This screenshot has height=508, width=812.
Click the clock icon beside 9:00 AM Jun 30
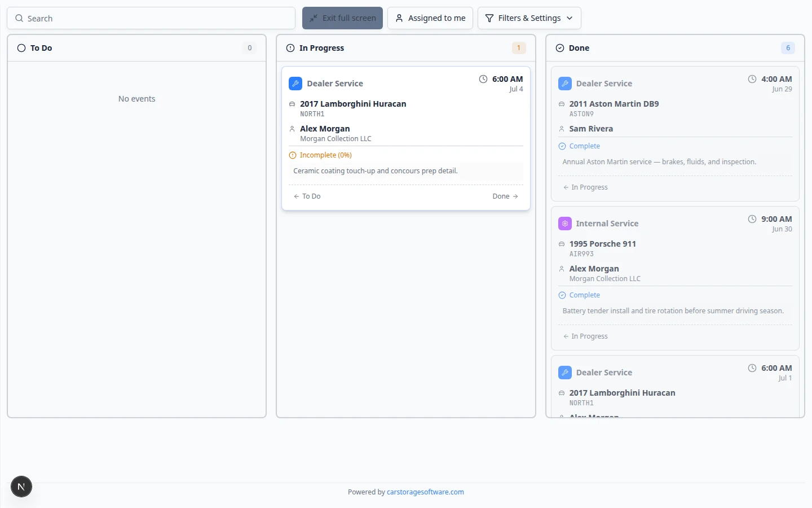(752, 219)
